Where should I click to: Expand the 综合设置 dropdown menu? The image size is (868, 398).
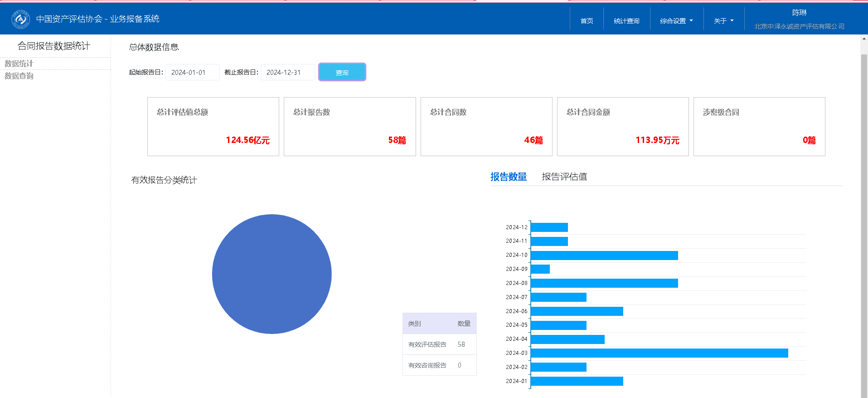tap(676, 21)
